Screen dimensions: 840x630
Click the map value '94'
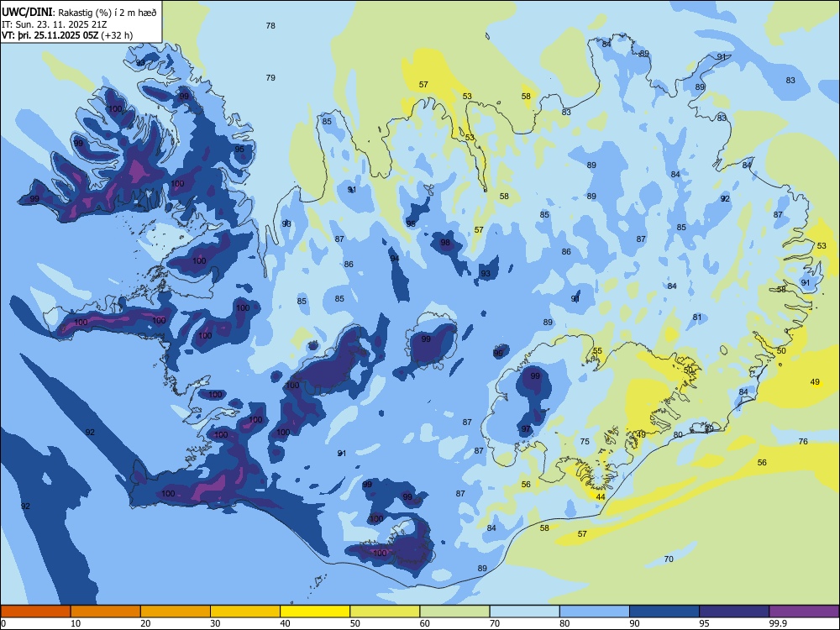click(x=395, y=258)
